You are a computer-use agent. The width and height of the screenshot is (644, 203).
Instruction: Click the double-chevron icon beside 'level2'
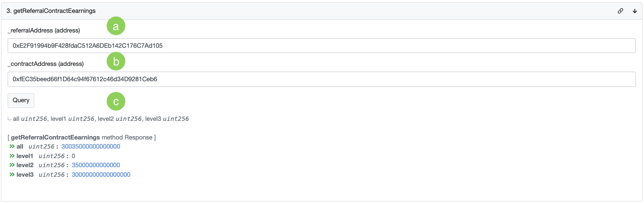pos(12,165)
